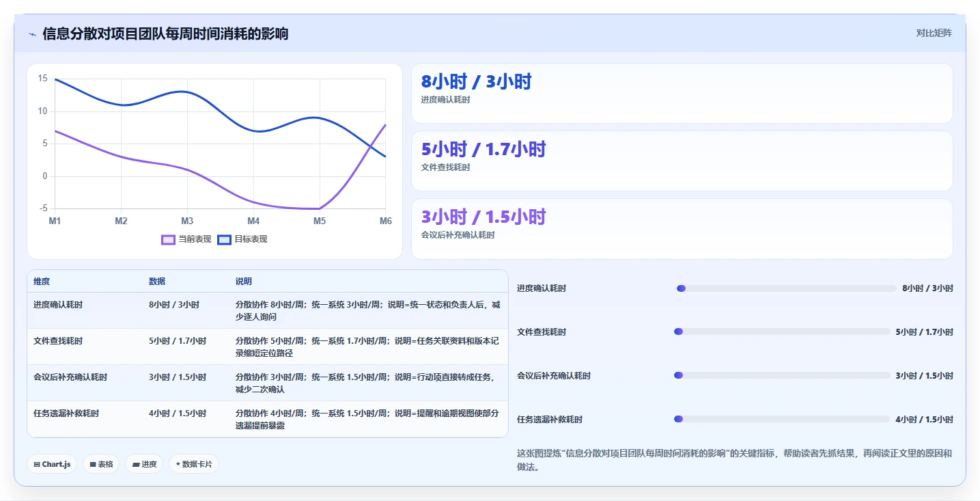Click the 4小时 / 1.5小时 table data cell
The width and height of the screenshot is (980, 501).
pyautogui.click(x=178, y=414)
